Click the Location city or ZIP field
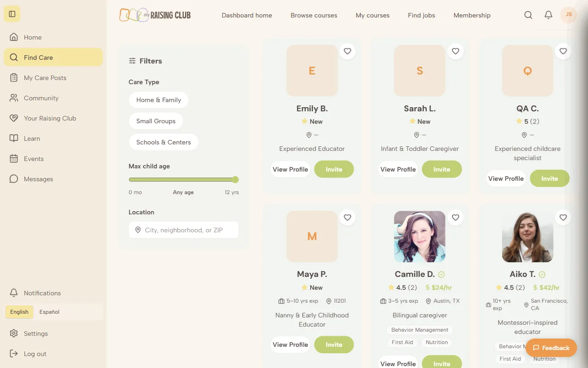The height and width of the screenshot is (368, 588). [x=184, y=230]
